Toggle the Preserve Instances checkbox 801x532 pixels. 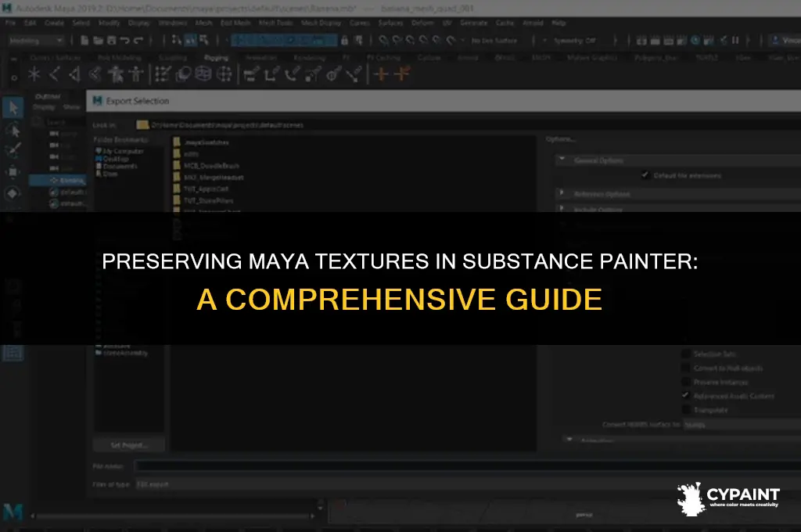pos(685,383)
